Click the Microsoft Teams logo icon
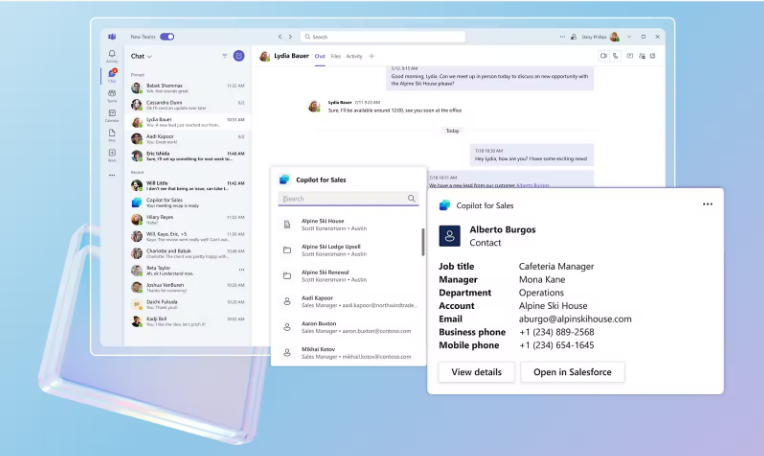 [112, 37]
